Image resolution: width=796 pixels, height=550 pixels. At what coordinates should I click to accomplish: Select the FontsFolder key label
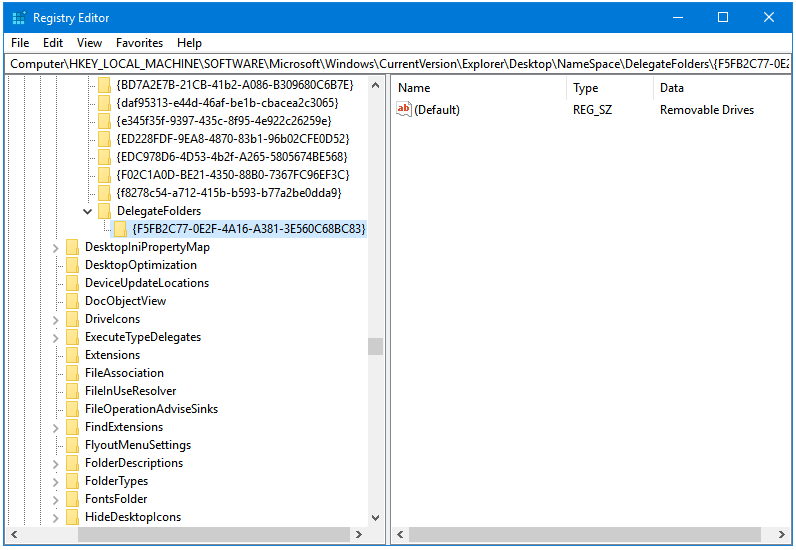[116, 499]
